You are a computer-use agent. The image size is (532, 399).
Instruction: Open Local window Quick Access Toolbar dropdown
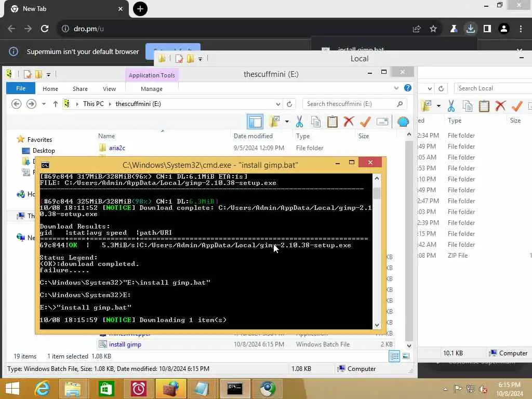pos(200,59)
